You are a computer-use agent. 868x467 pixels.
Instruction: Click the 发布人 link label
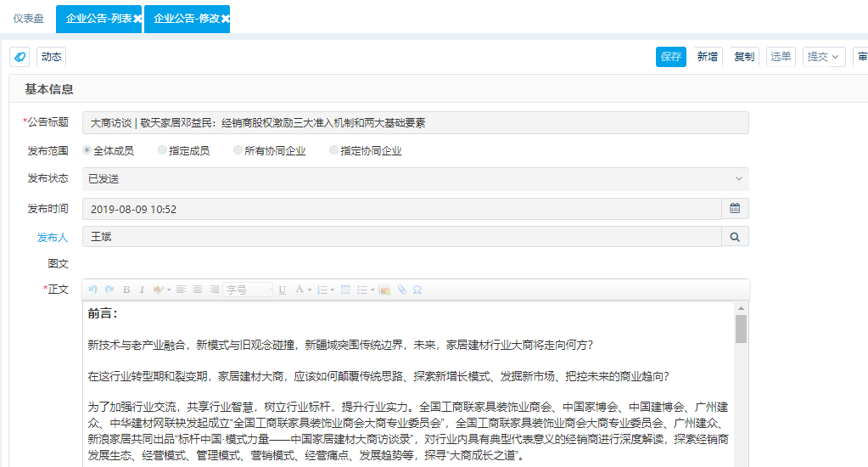[x=53, y=238]
